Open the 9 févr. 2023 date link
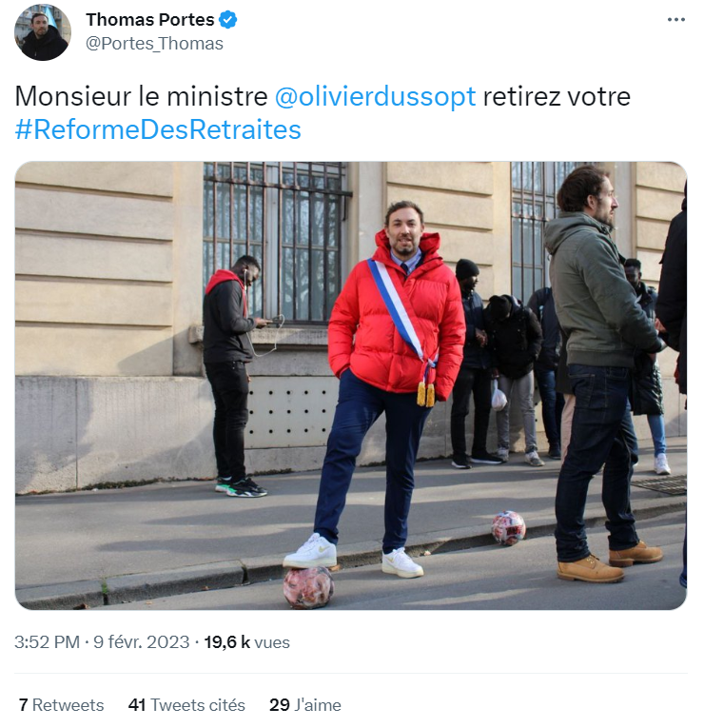The height and width of the screenshot is (728, 704). click(x=142, y=642)
